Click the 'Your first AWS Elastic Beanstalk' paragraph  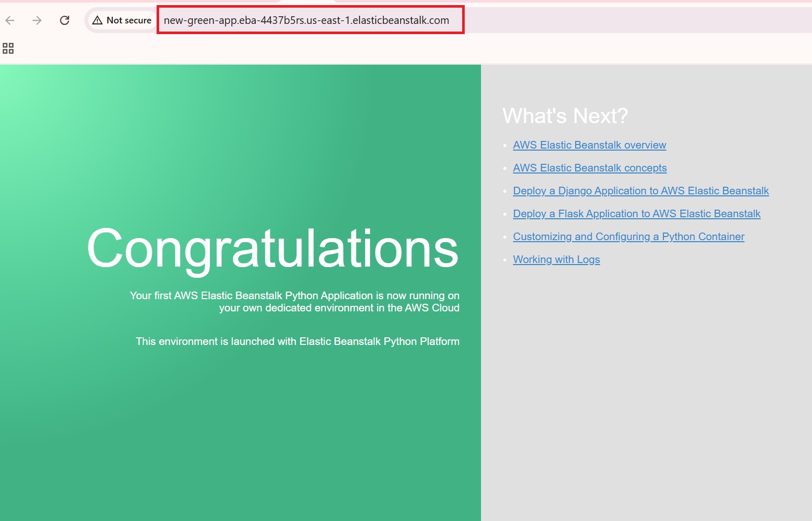(294, 302)
